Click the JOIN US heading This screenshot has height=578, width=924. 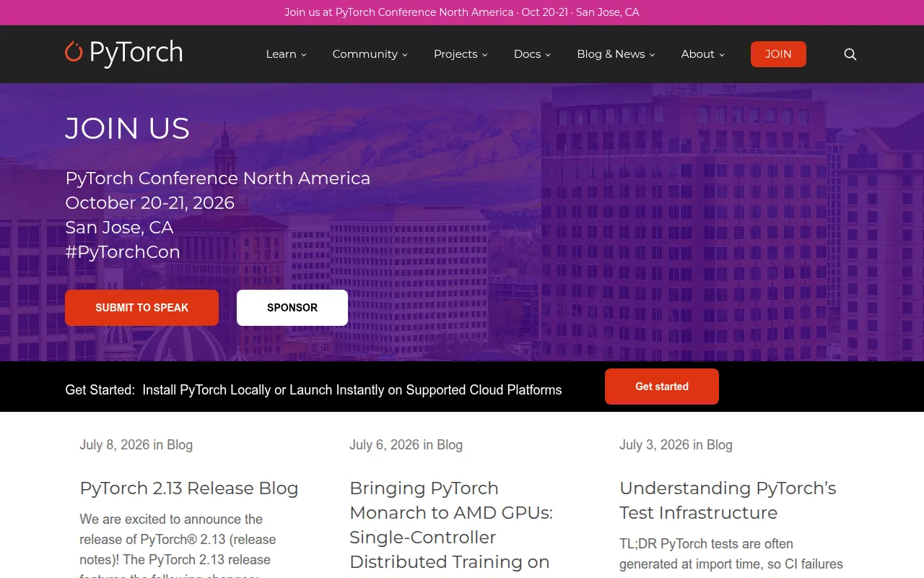click(x=127, y=129)
